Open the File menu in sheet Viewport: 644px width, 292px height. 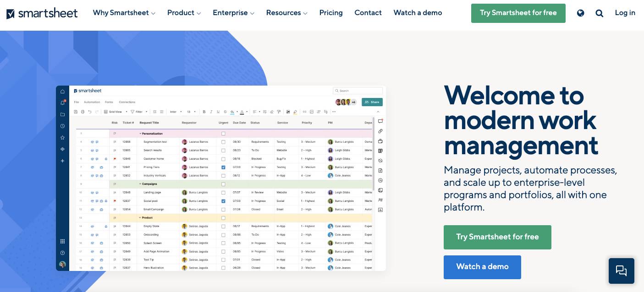pos(77,102)
